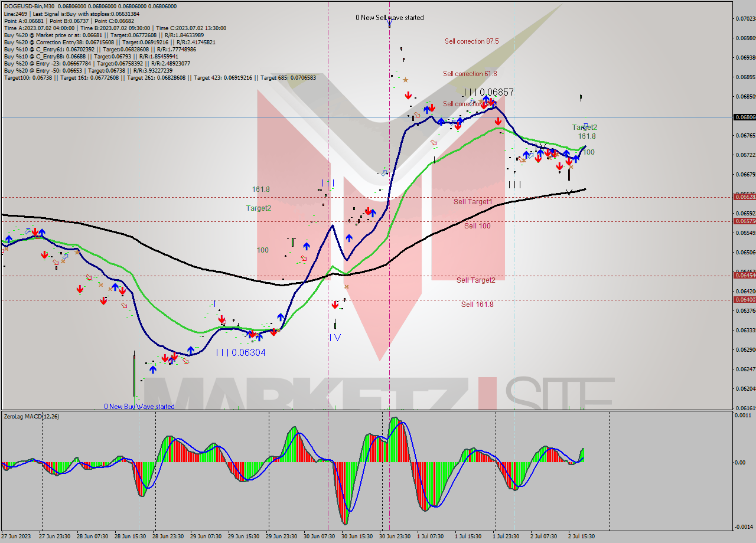
Task: Click the blue 'I V' wave label
Action: 335,338
